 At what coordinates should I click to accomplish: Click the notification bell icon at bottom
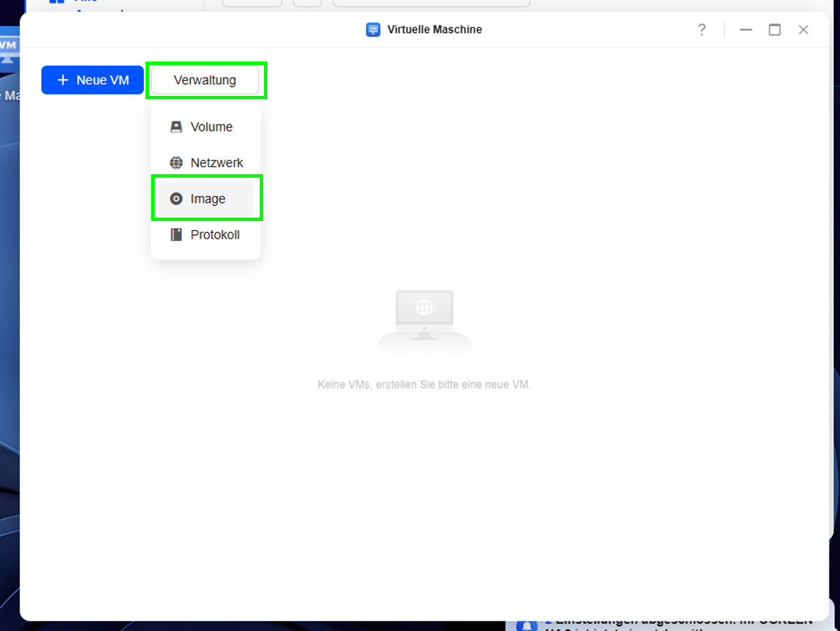tap(527, 625)
